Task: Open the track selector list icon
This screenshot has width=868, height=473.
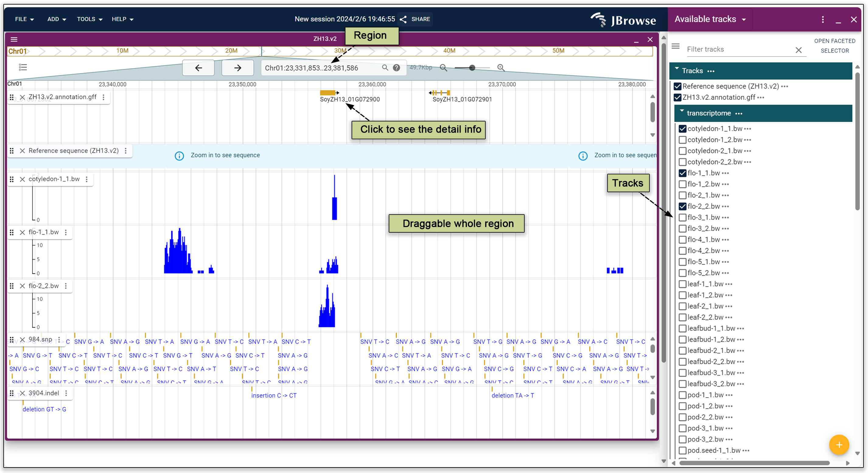Action: coord(23,67)
